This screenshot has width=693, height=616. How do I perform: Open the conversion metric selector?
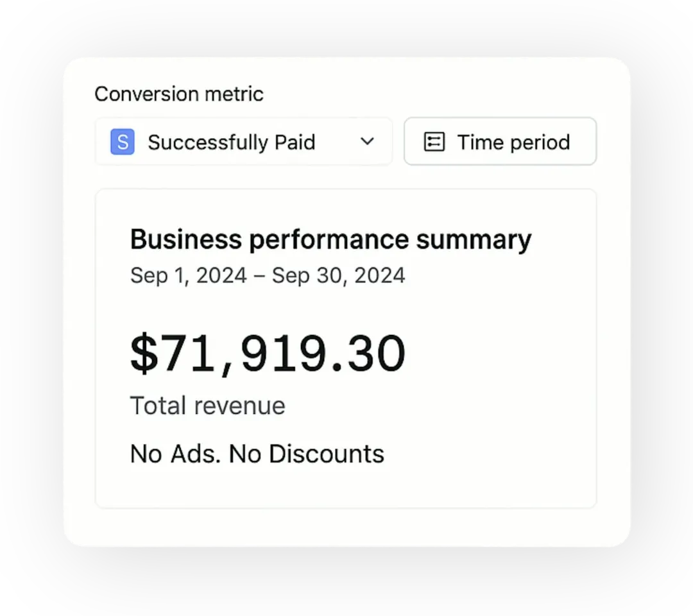coord(244,142)
